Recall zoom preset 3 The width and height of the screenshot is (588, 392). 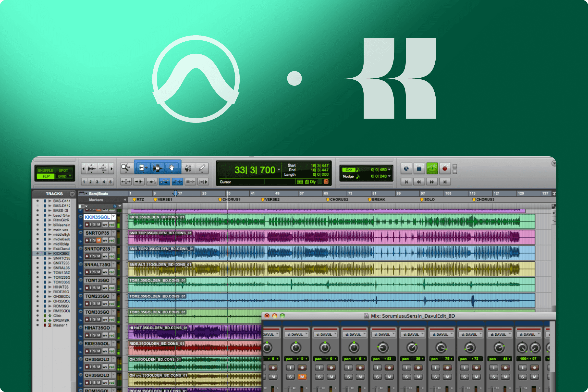pyautogui.click(x=97, y=182)
